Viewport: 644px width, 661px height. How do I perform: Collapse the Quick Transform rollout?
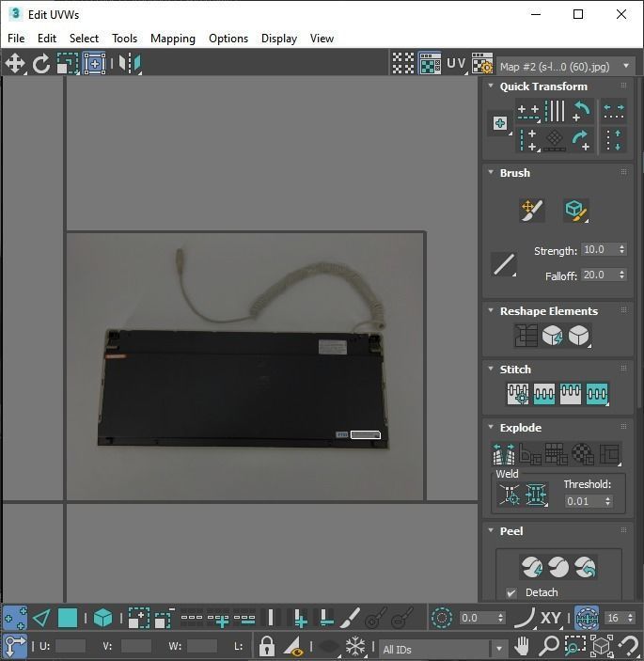[x=490, y=86]
